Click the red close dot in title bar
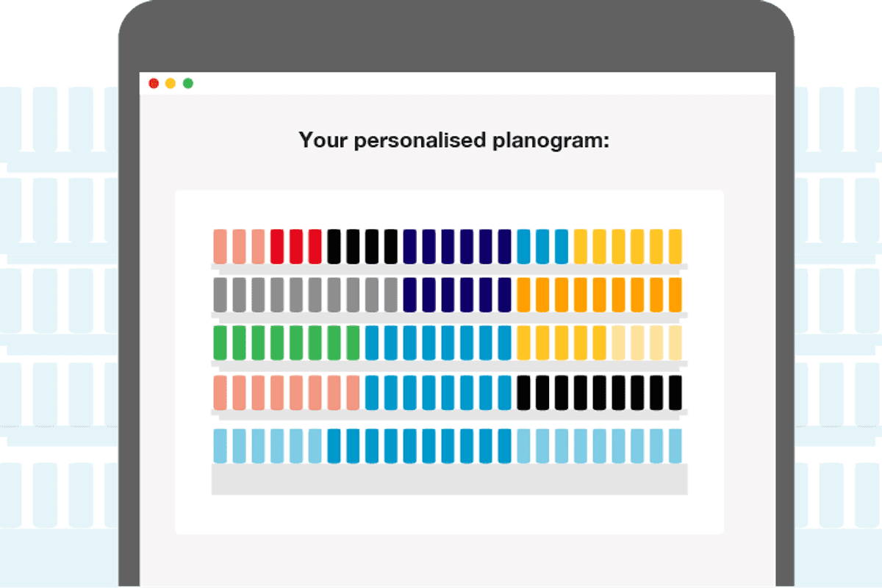The height and width of the screenshot is (588, 882). click(154, 83)
